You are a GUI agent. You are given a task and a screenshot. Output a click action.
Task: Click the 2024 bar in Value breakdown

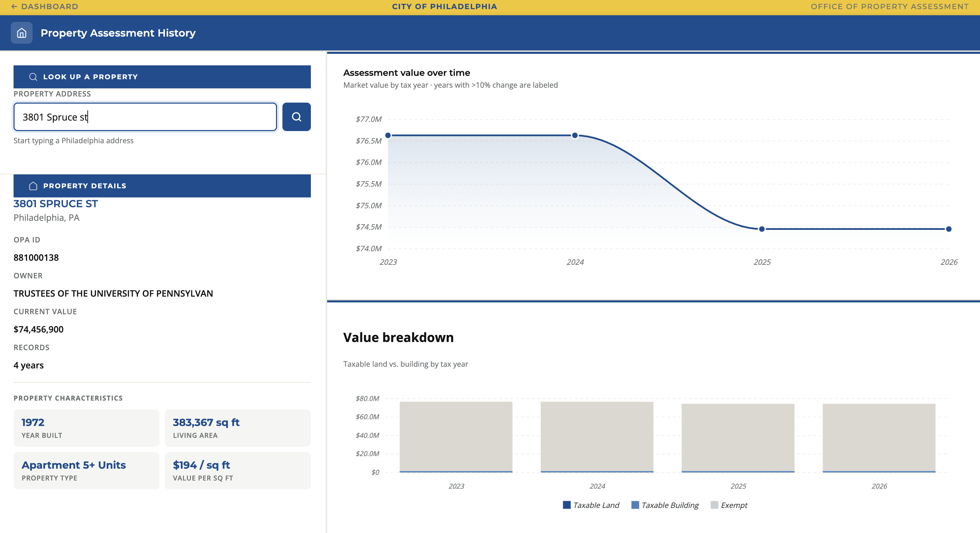click(597, 437)
